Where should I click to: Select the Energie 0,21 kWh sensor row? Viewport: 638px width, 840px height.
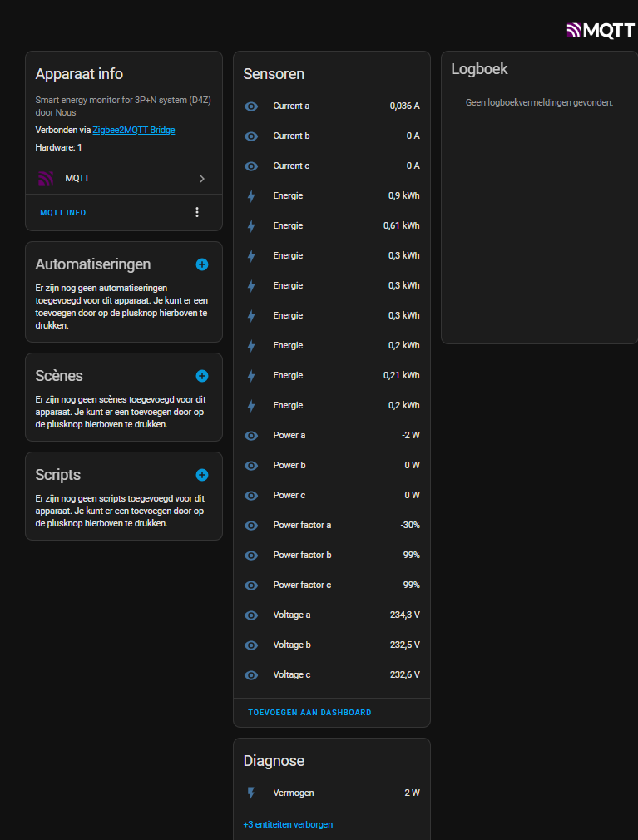(x=331, y=376)
